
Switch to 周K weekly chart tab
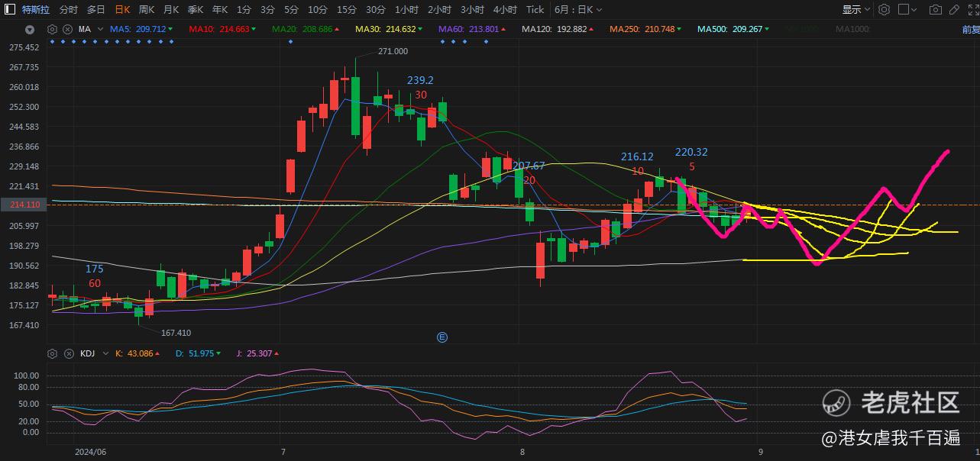click(x=147, y=10)
